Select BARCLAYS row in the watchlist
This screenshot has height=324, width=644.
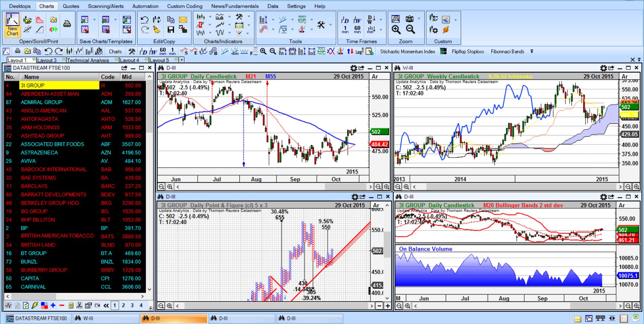click(x=75, y=186)
